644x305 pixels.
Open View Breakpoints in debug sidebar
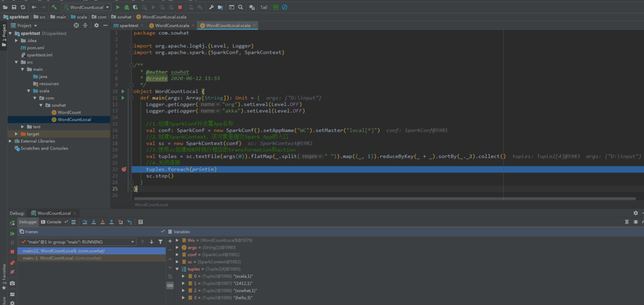(x=13, y=263)
